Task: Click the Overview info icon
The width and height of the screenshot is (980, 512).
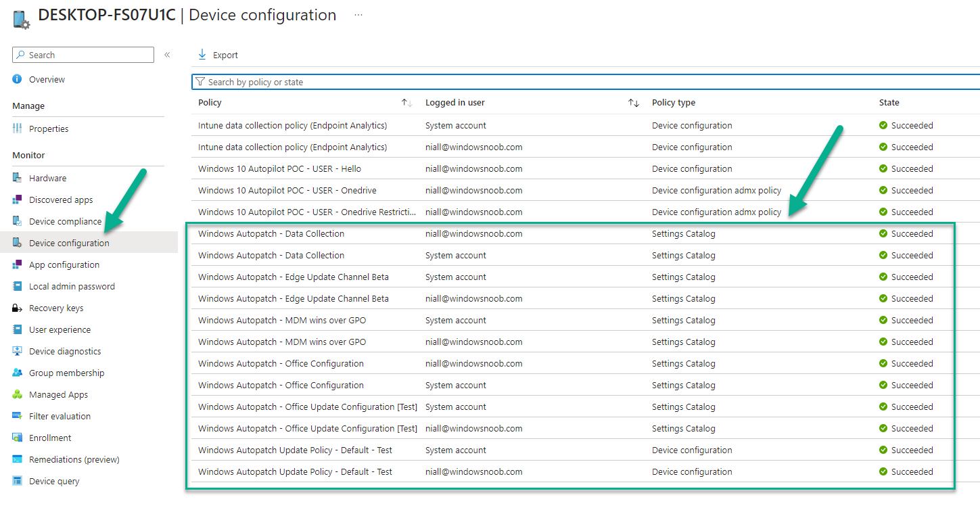Action: coord(18,79)
